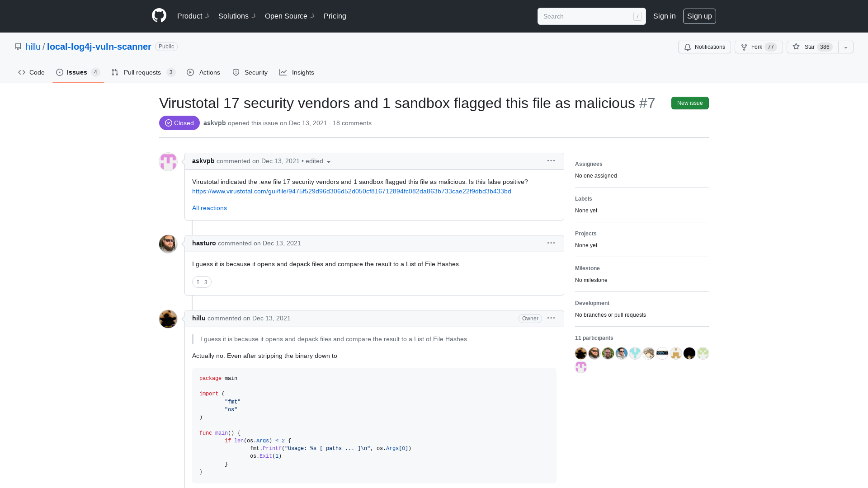Click hasturo's avatar
The height and width of the screenshot is (488, 868).
pos(168,244)
